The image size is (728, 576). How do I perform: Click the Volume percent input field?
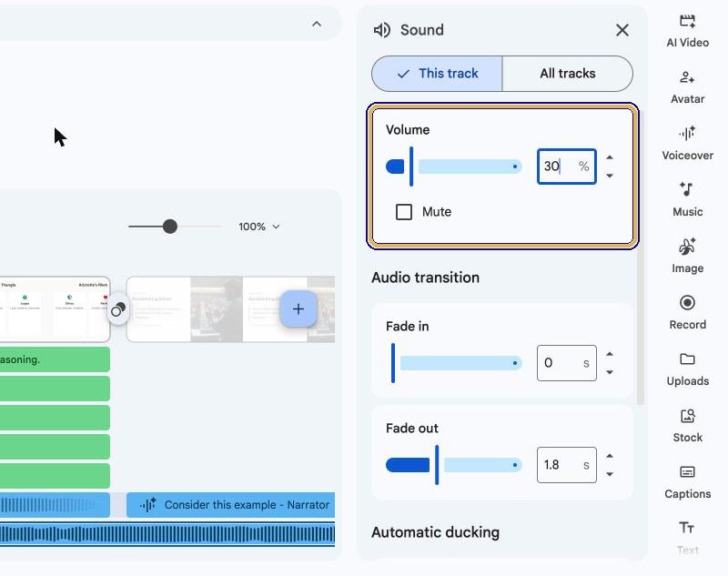pyautogui.click(x=566, y=167)
